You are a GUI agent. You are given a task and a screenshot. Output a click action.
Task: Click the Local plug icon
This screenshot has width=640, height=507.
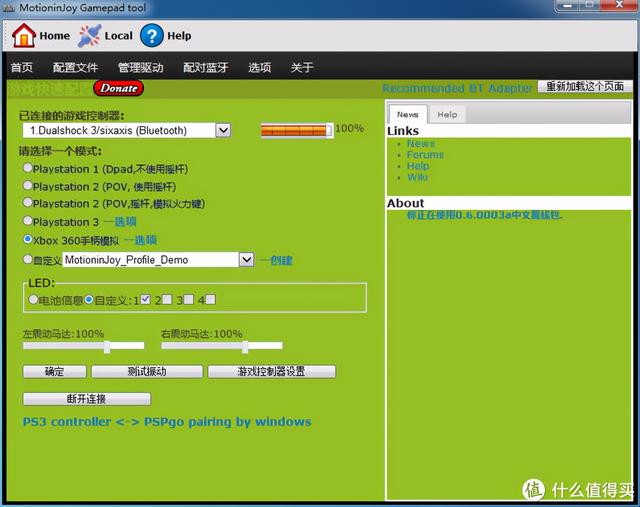coord(89,36)
